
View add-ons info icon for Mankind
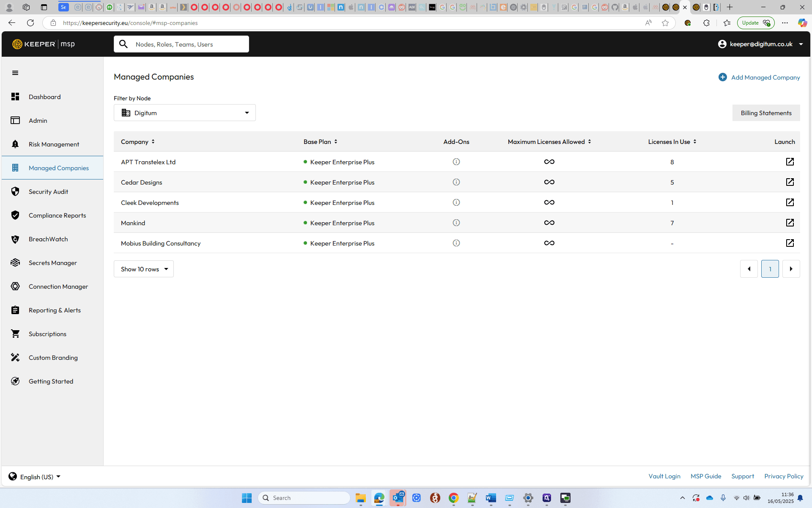coord(456,223)
